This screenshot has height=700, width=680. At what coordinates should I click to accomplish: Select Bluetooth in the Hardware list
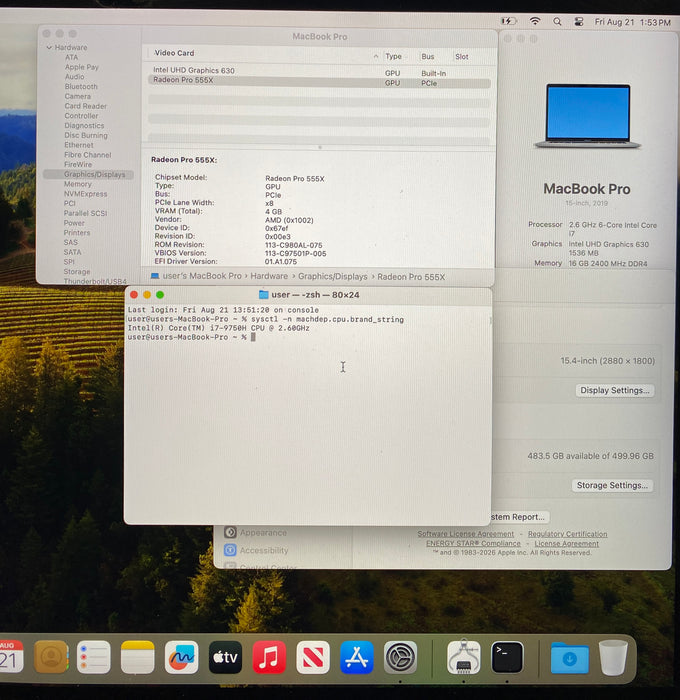click(x=81, y=87)
